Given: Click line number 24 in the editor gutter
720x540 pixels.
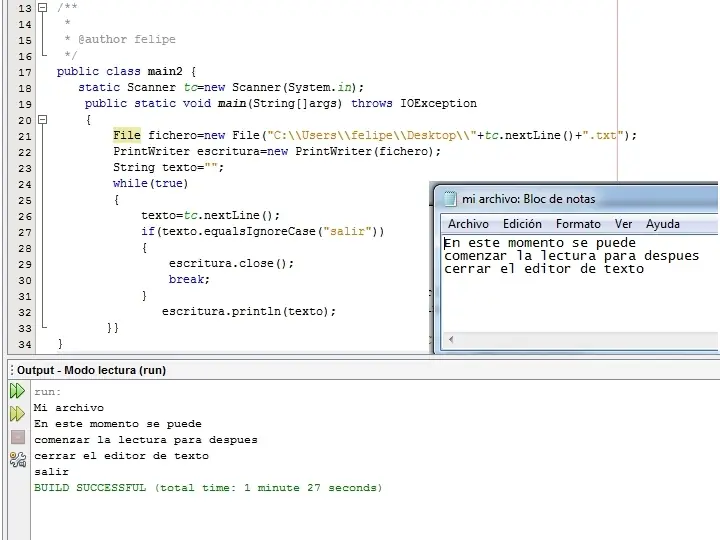Looking at the screenshot, I should pos(25,185).
